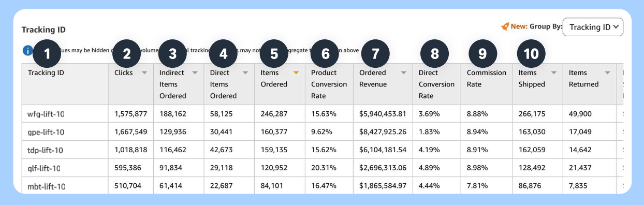Click the blue info icon
The image size is (644, 205).
27,50
